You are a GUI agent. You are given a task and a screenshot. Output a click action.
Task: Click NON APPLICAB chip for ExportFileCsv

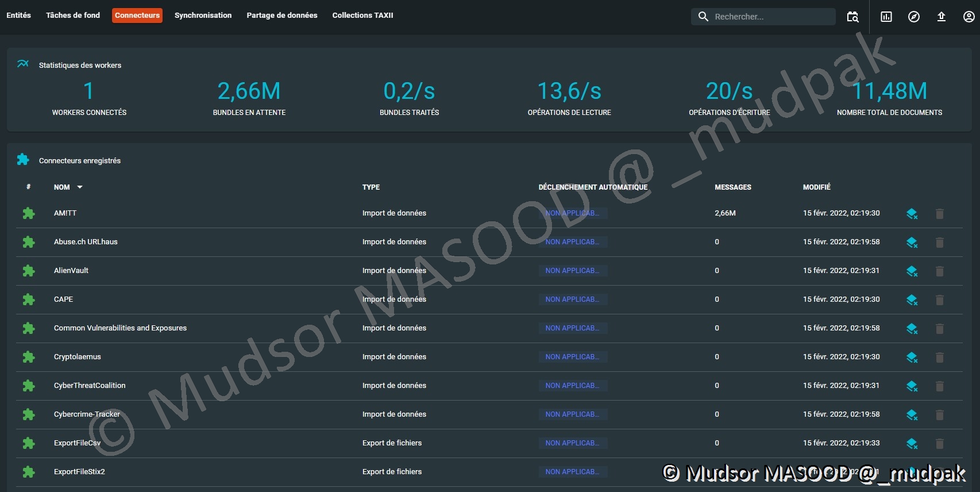point(572,443)
